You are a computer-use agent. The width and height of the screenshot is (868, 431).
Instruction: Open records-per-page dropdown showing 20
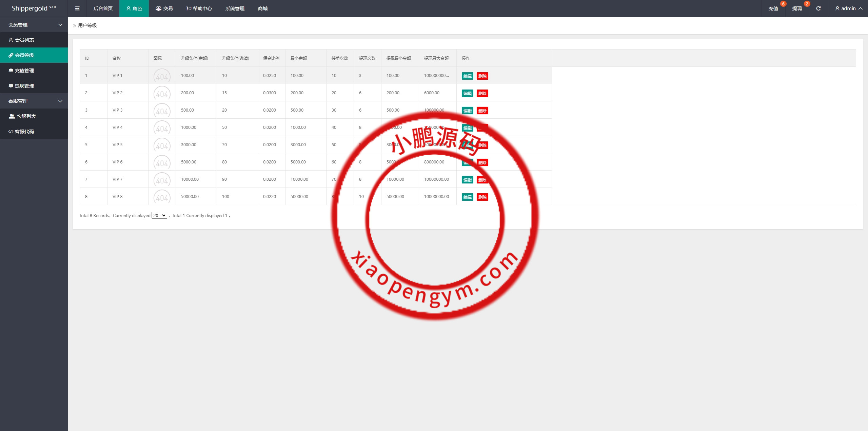coord(159,216)
